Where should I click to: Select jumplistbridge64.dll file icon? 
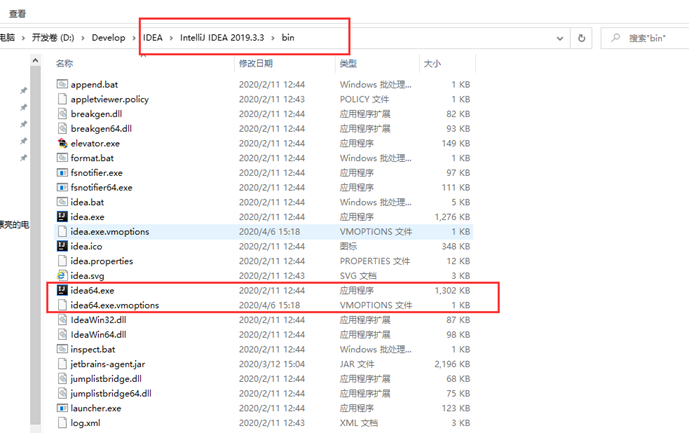[x=62, y=393]
